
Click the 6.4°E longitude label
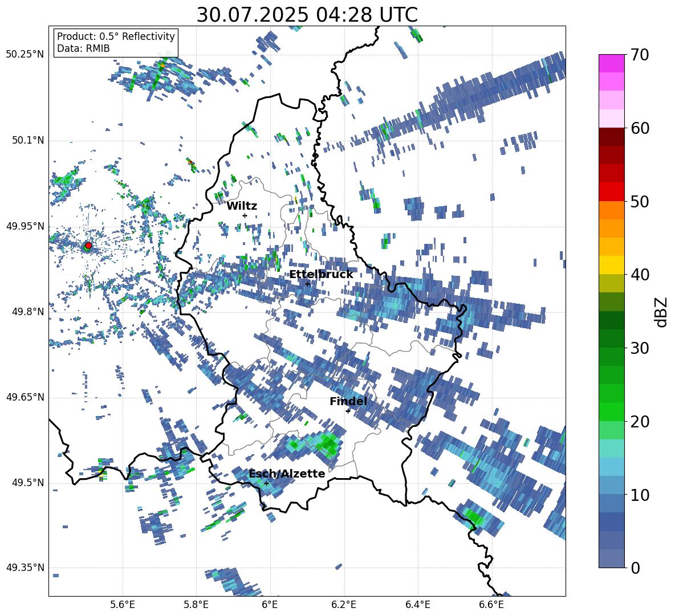tap(417, 605)
